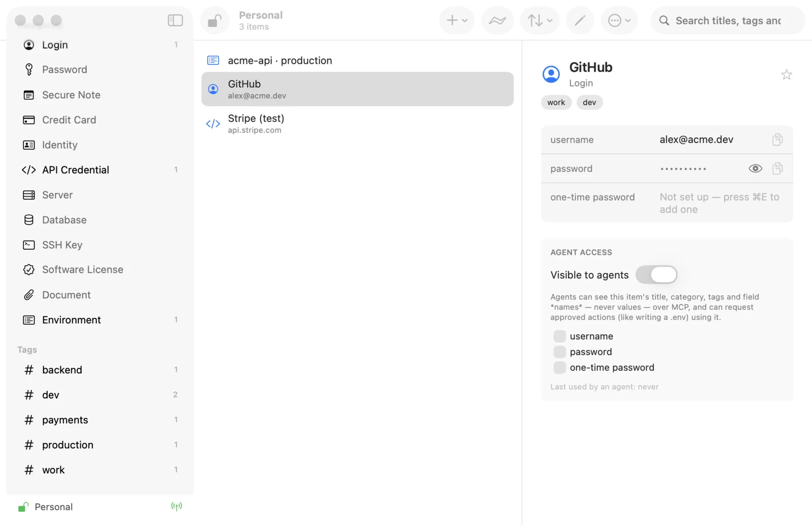Filter by dev tag in sidebar

(x=100, y=395)
